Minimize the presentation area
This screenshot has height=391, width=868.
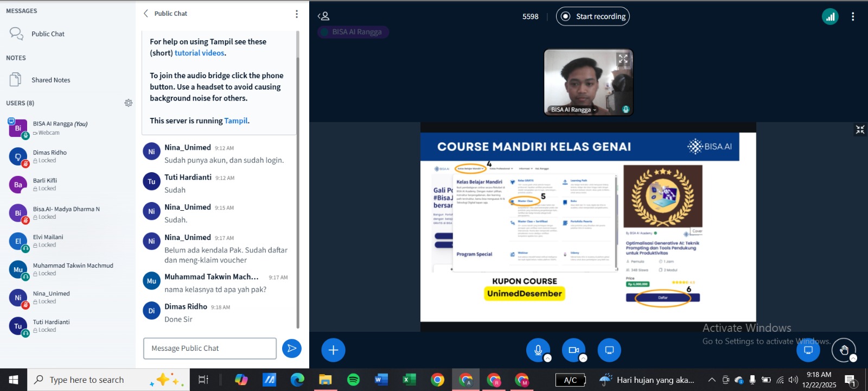tap(860, 129)
